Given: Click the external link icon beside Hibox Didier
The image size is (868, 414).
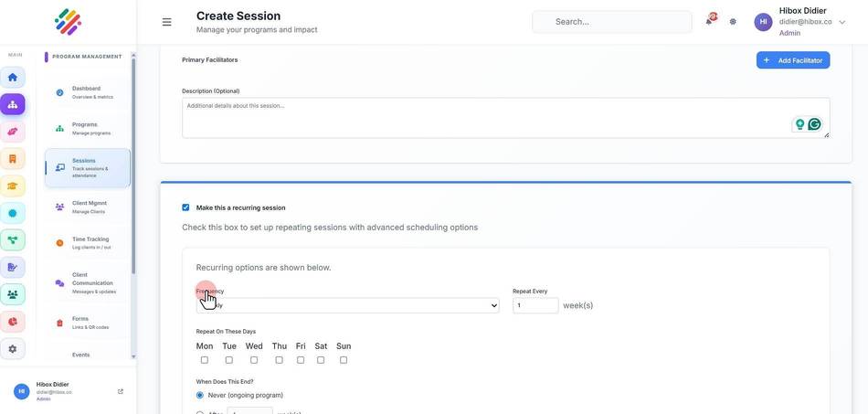Looking at the screenshot, I should [121, 391].
